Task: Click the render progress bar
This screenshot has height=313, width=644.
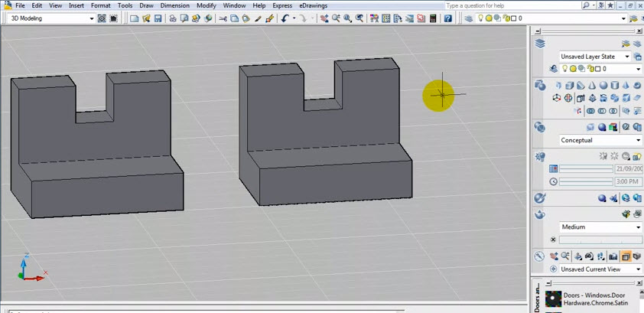Action: 600,240
